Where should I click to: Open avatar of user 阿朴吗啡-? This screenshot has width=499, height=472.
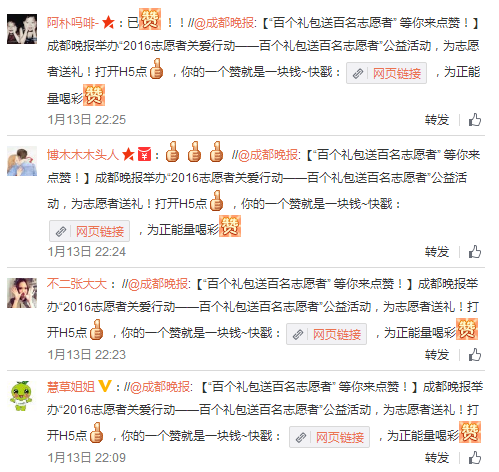(22, 29)
